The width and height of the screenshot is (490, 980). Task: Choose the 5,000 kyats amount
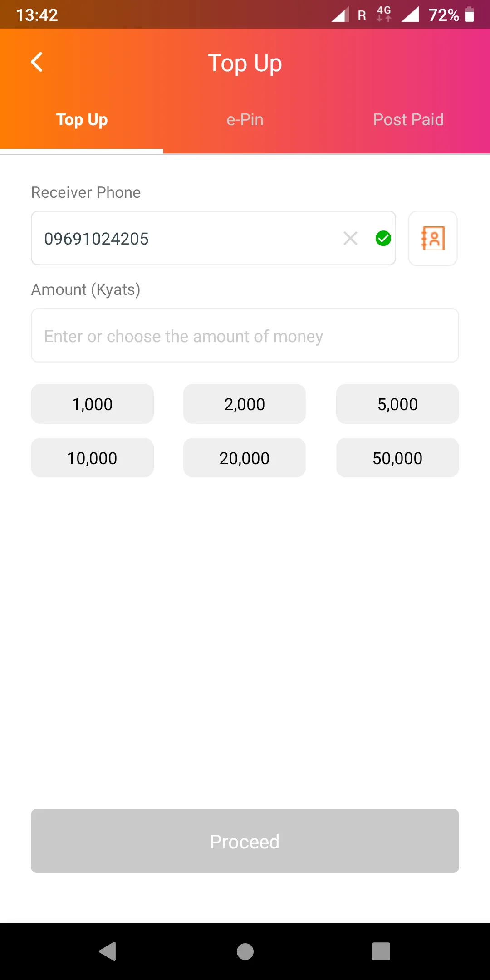point(397,404)
